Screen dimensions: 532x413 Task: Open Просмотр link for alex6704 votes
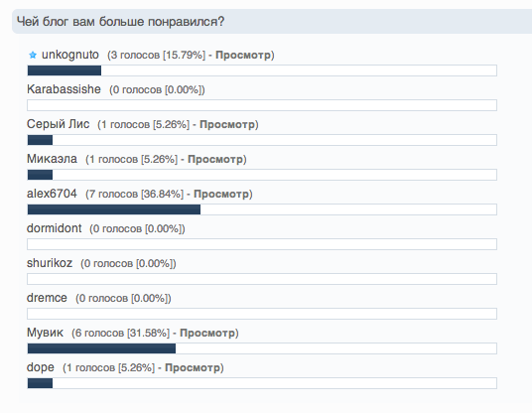point(221,195)
